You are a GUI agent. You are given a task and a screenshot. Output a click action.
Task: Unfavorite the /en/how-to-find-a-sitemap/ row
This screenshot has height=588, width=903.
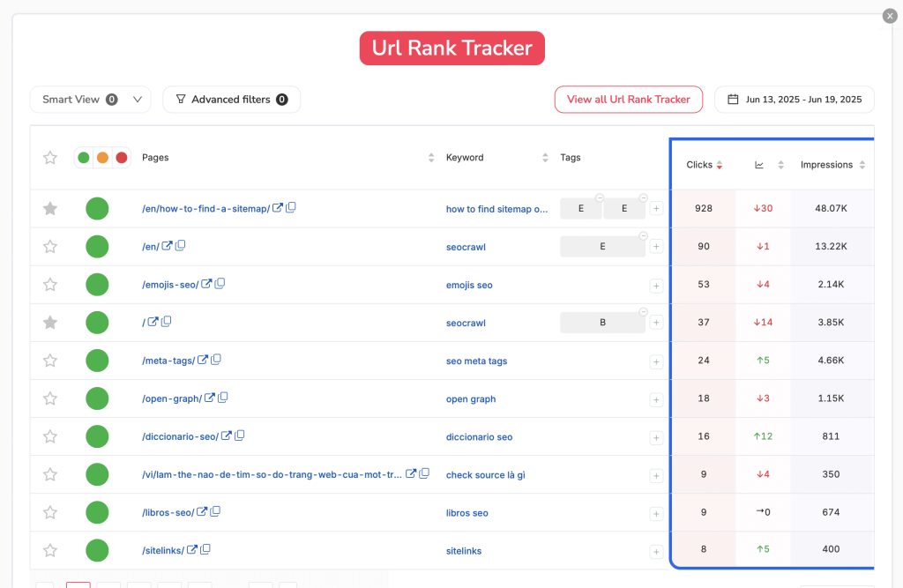49,208
